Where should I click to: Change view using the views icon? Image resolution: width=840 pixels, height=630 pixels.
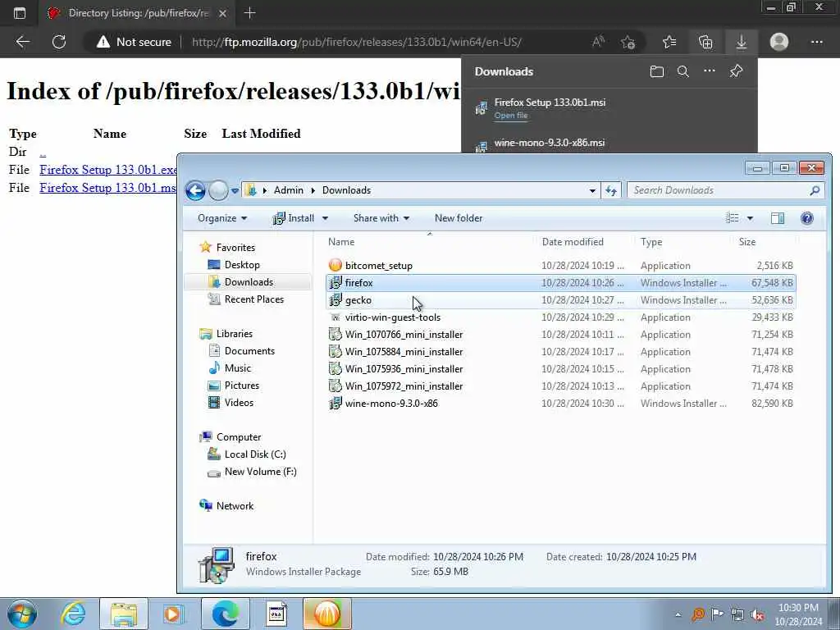(x=733, y=218)
